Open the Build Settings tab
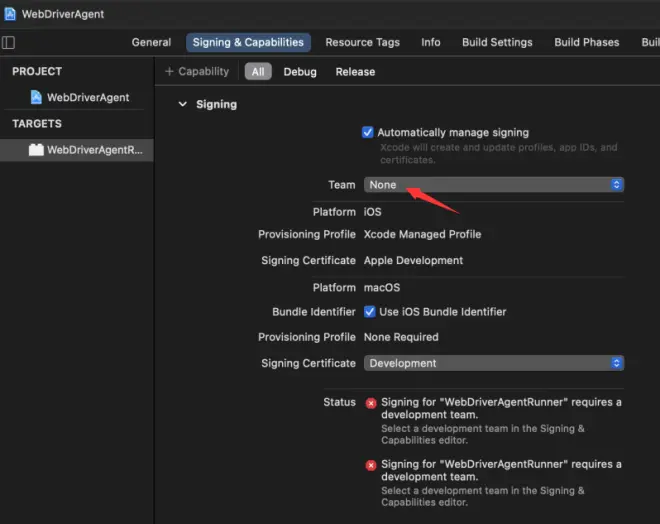This screenshot has width=660, height=524. [x=497, y=43]
